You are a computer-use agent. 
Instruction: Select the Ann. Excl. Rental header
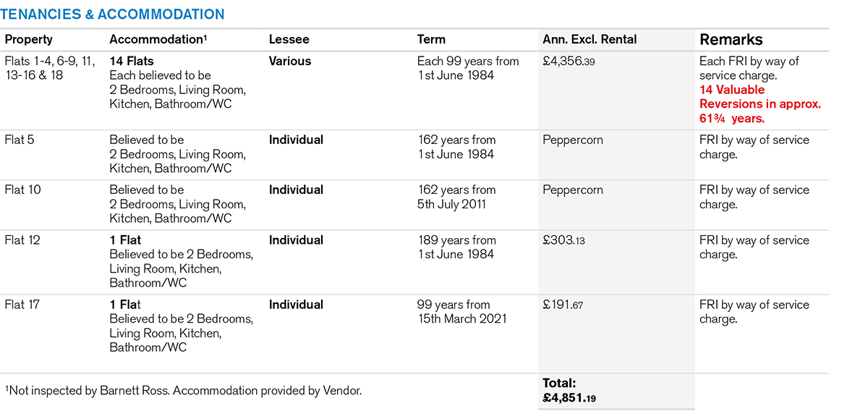590,40
